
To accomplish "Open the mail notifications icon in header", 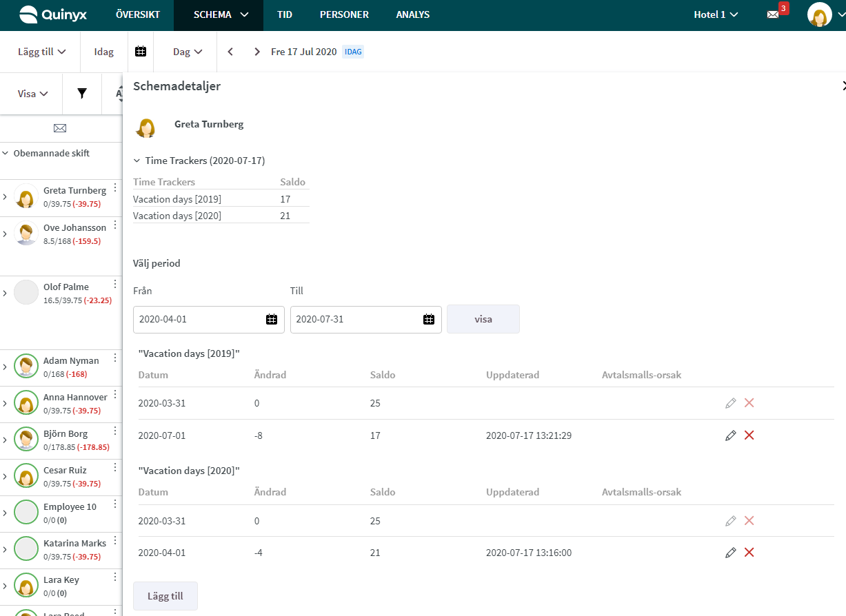I will point(773,14).
